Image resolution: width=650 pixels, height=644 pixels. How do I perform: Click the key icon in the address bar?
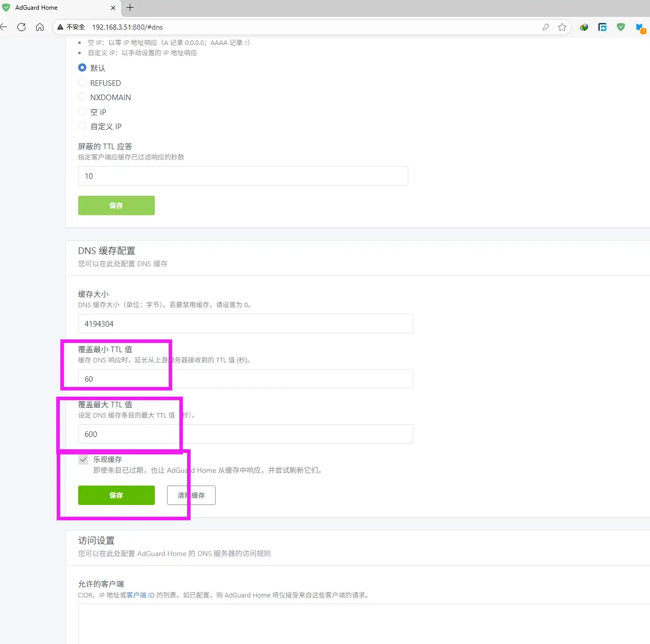click(546, 27)
